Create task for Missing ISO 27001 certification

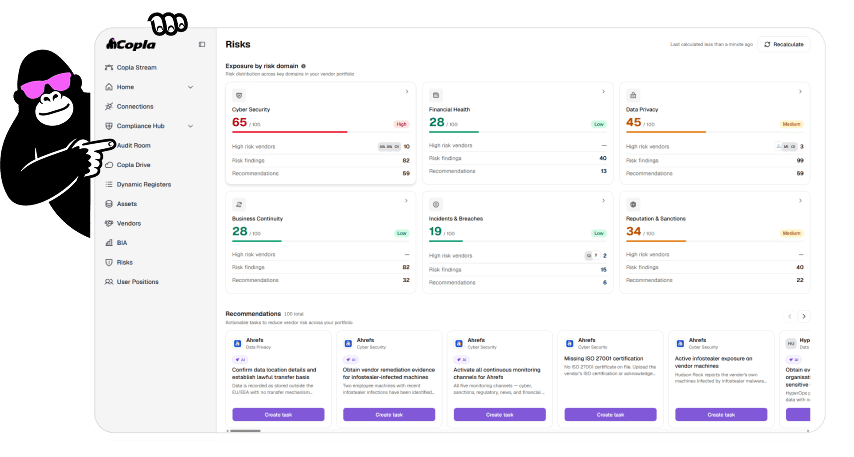point(610,415)
